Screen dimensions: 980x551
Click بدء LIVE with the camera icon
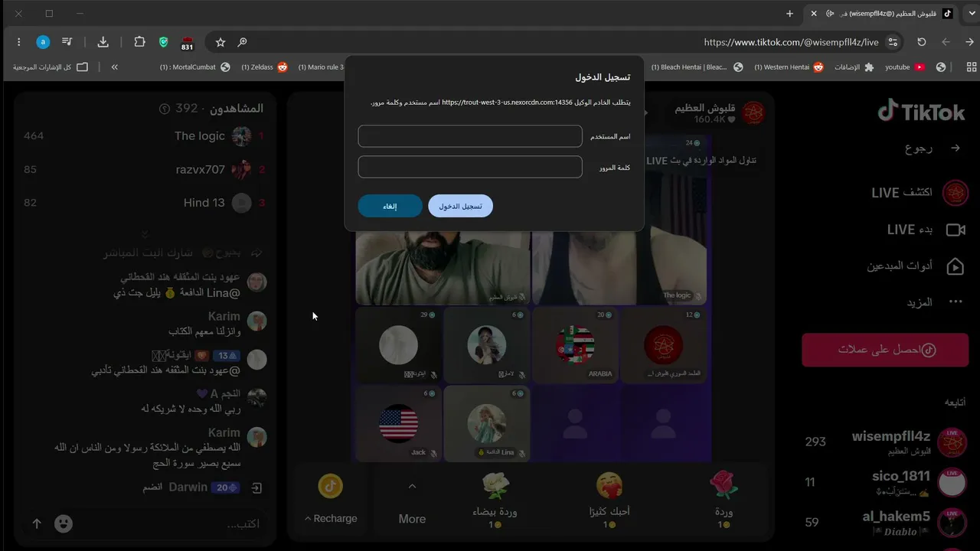[926, 230]
